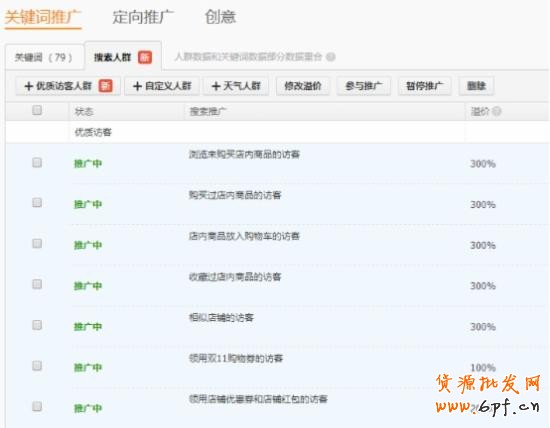Click the help icon after 人群数据 notice text
This screenshot has height=428, width=550.
330,57
